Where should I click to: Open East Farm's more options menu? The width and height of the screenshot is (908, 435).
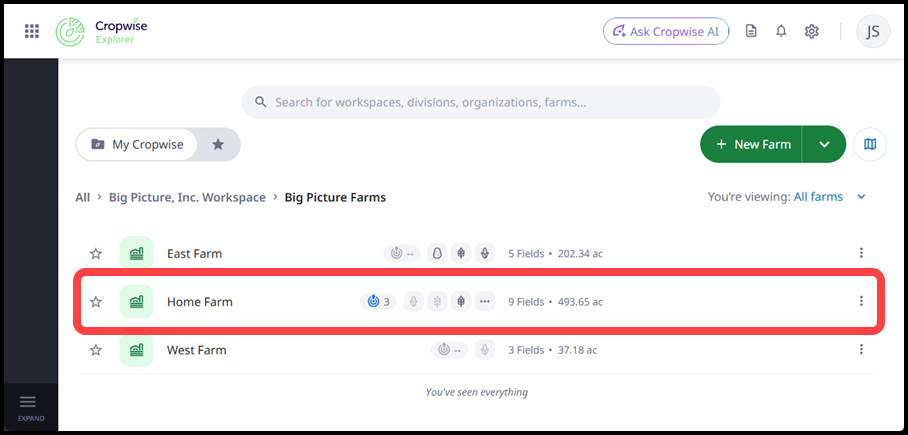pos(861,253)
